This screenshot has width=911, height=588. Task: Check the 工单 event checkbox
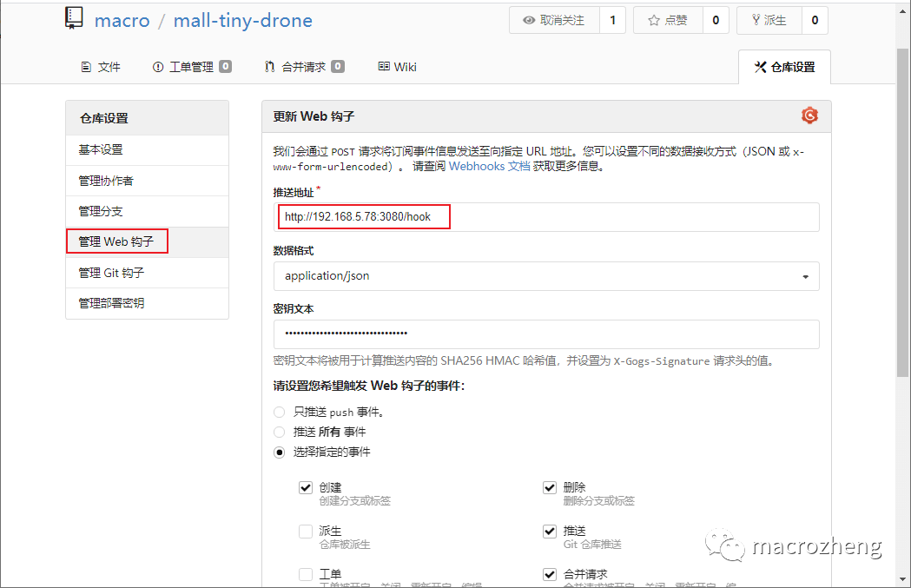click(x=306, y=573)
